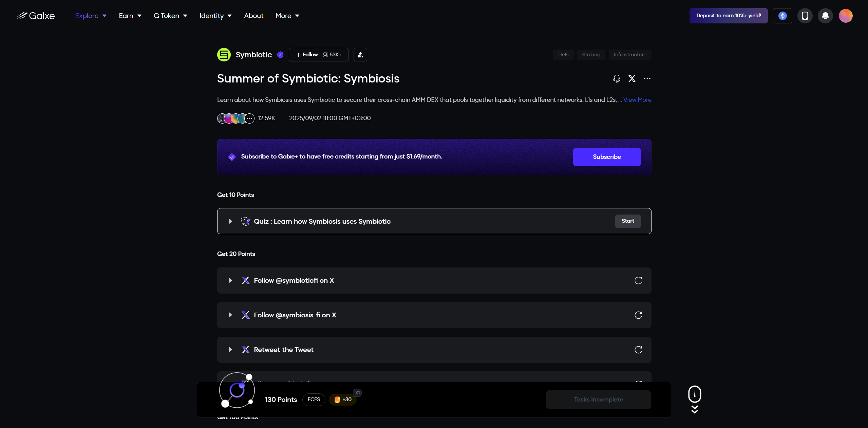Open the user profile avatar
This screenshot has height=428, width=868.
pos(845,16)
